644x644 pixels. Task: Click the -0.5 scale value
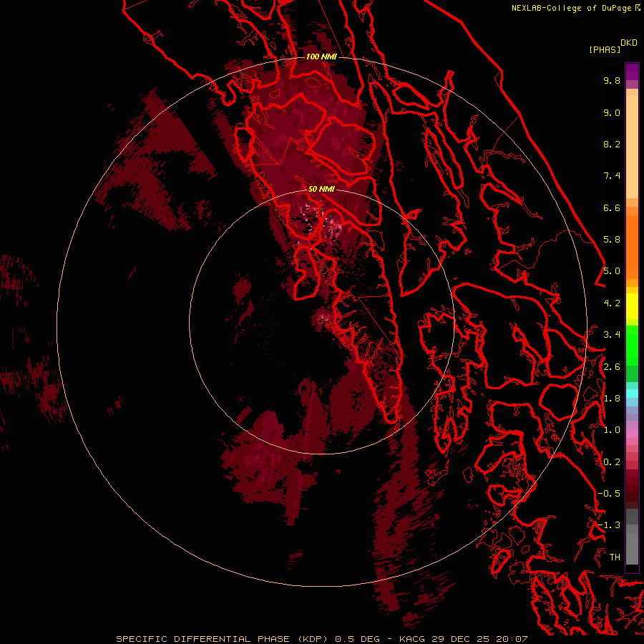tap(609, 494)
